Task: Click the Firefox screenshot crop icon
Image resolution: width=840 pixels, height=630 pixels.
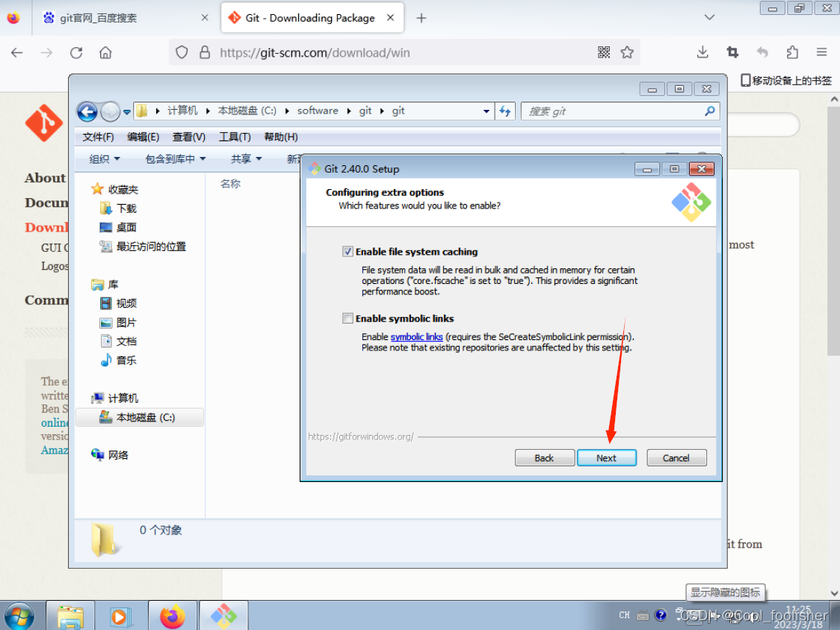Action: point(732,52)
